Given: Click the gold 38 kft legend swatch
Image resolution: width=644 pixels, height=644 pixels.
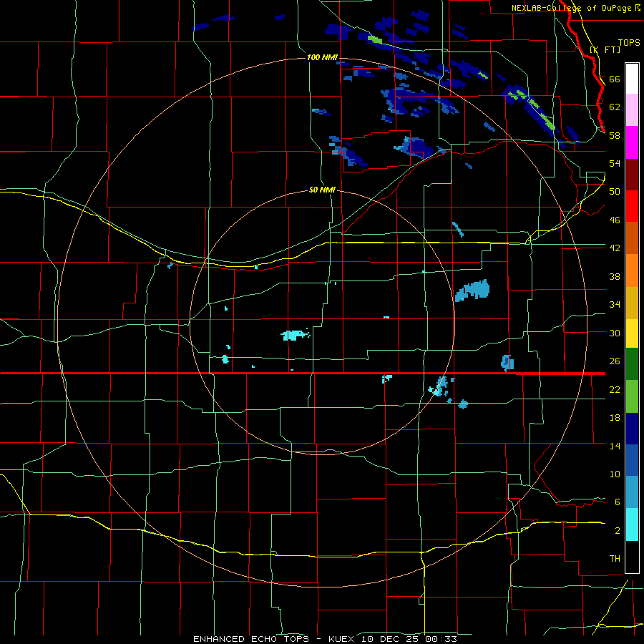Looking at the screenshot, I should [x=632, y=303].
